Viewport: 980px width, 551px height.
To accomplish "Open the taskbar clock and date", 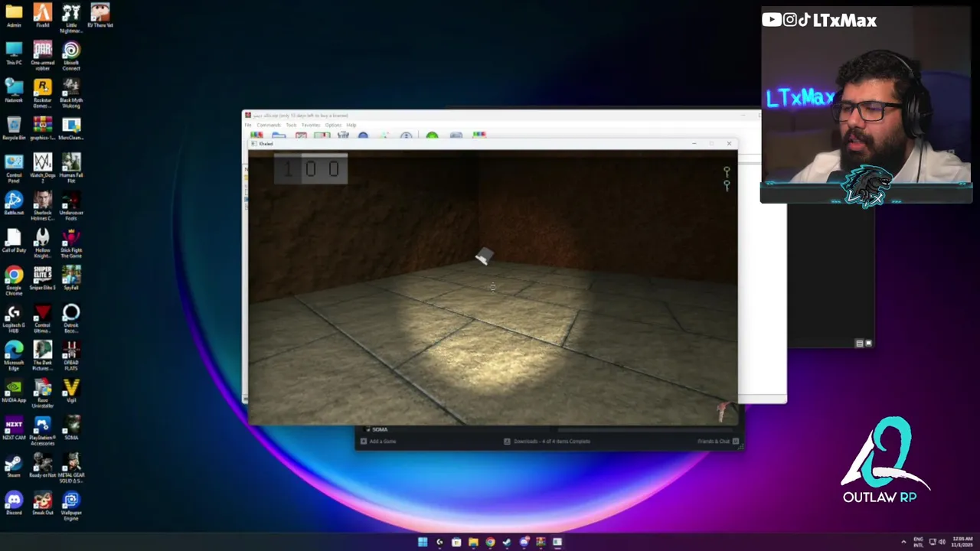I will point(961,542).
